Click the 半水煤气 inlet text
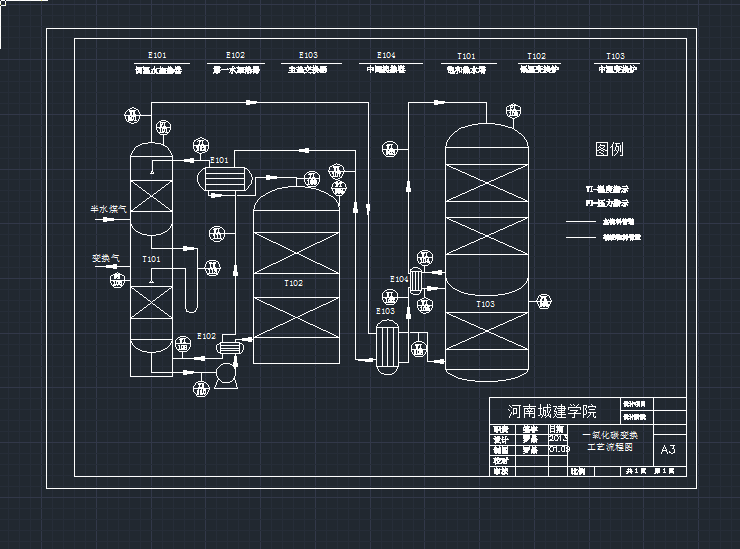 tap(106, 210)
